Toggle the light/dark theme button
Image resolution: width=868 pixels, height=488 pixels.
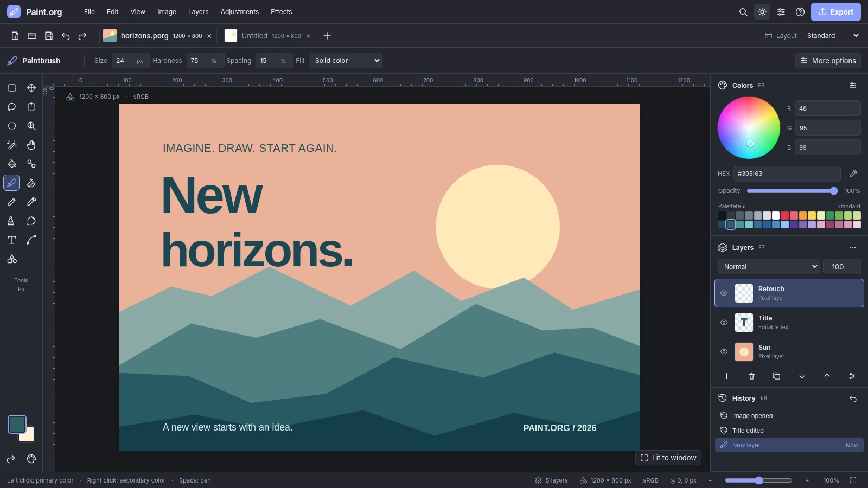(x=762, y=12)
